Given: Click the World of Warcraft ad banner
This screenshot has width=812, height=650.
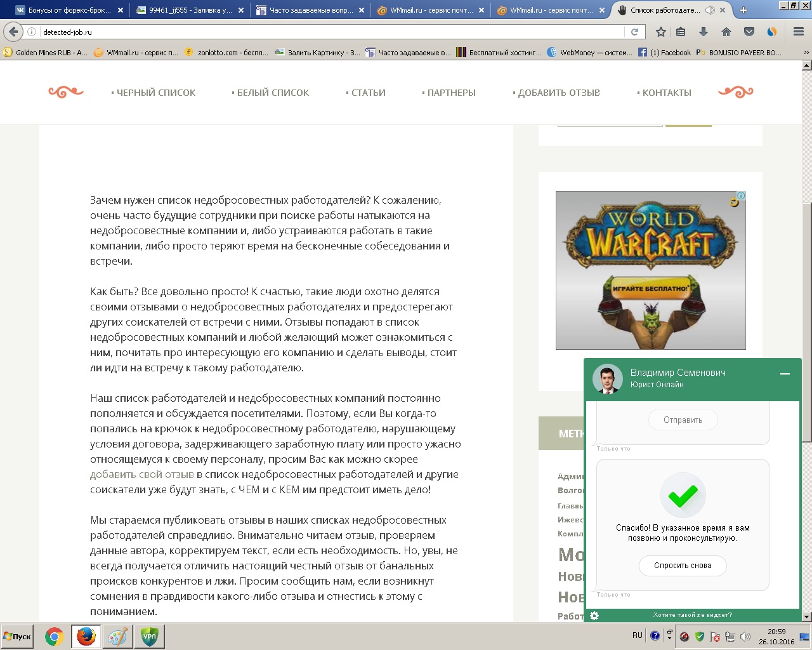Looking at the screenshot, I should pyautogui.click(x=650, y=270).
